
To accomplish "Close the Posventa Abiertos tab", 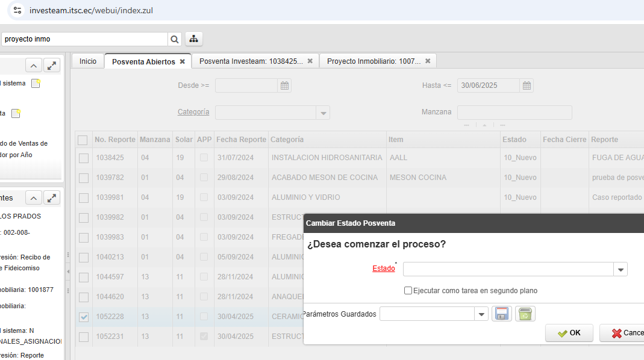I will coord(183,61).
